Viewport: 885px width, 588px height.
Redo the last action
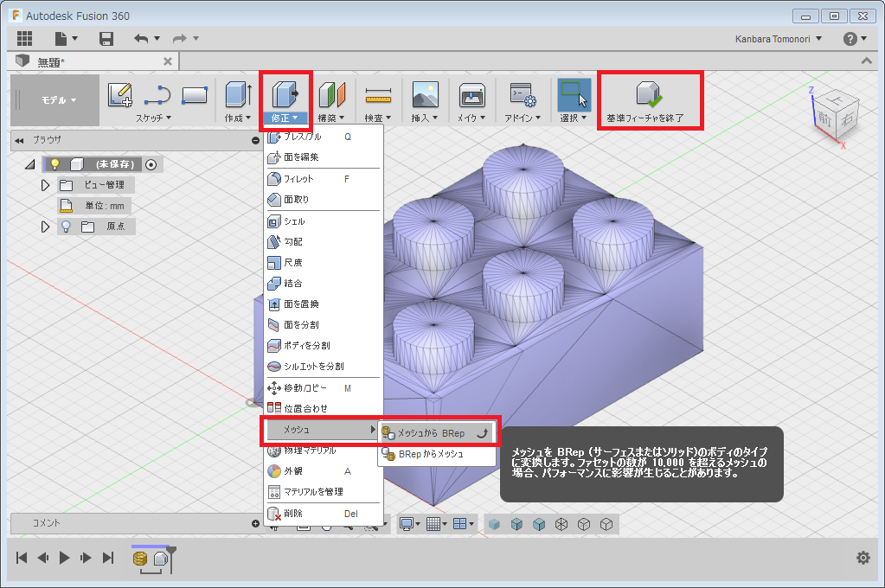click(179, 38)
